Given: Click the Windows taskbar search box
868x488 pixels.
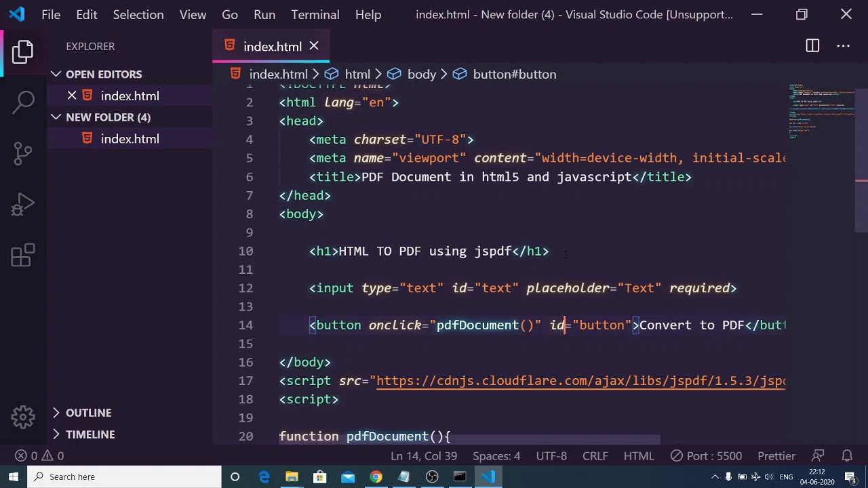Looking at the screenshot, I should tap(124, 476).
